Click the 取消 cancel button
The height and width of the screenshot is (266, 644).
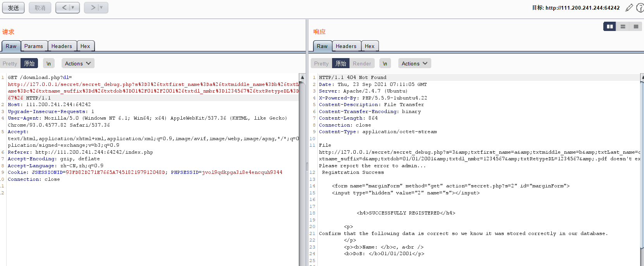[40, 7]
